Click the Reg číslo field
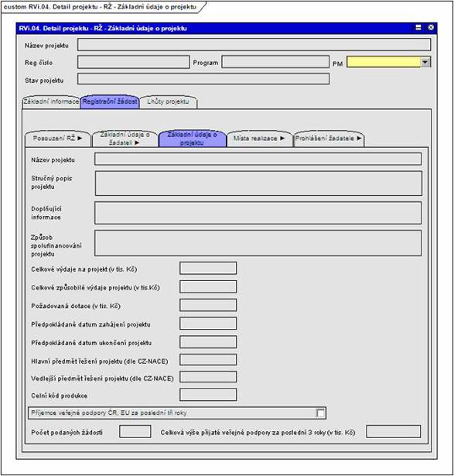 point(134,62)
